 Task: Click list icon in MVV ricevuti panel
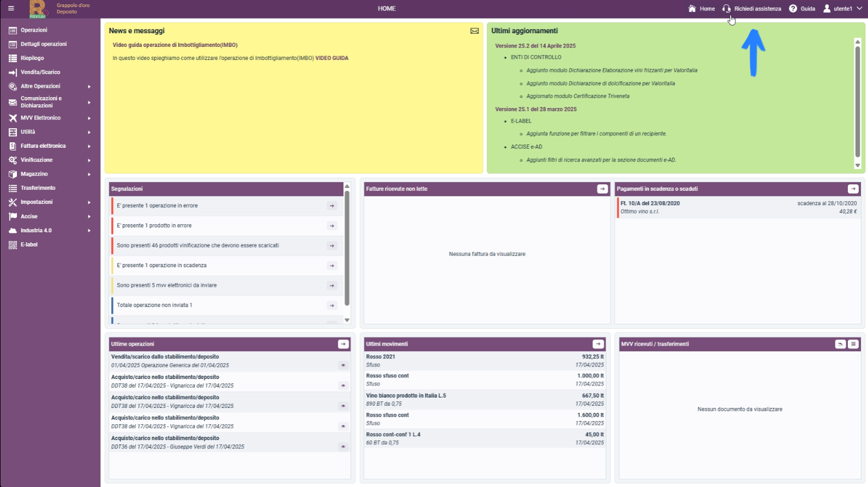point(853,344)
